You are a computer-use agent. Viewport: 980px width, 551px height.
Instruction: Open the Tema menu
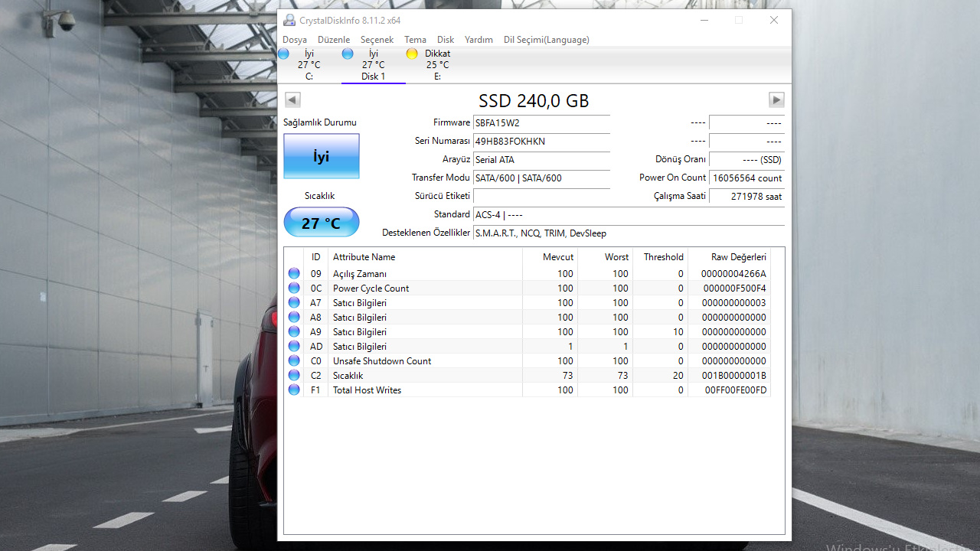(x=415, y=40)
